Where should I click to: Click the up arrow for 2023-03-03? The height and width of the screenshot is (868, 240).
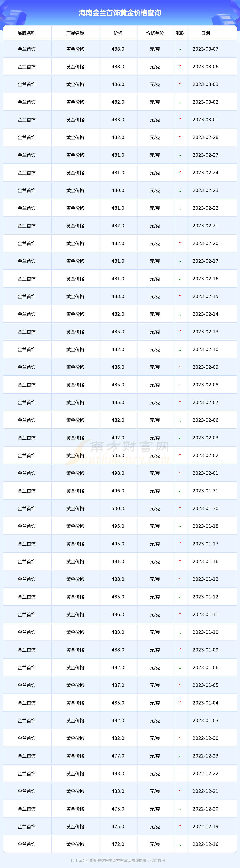coord(180,85)
